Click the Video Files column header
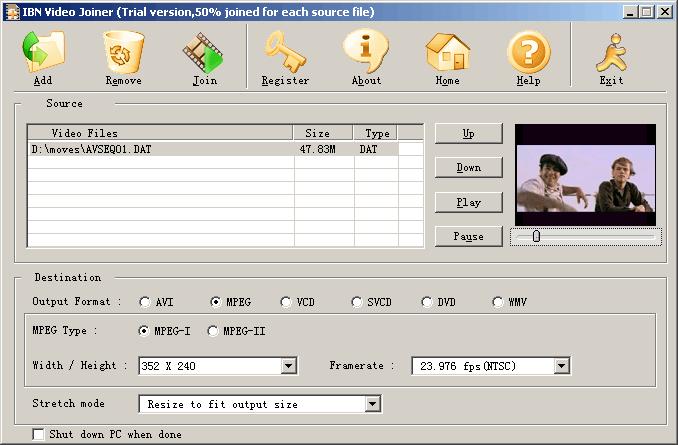Image resolution: width=678 pixels, height=445 pixels. point(160,133)
